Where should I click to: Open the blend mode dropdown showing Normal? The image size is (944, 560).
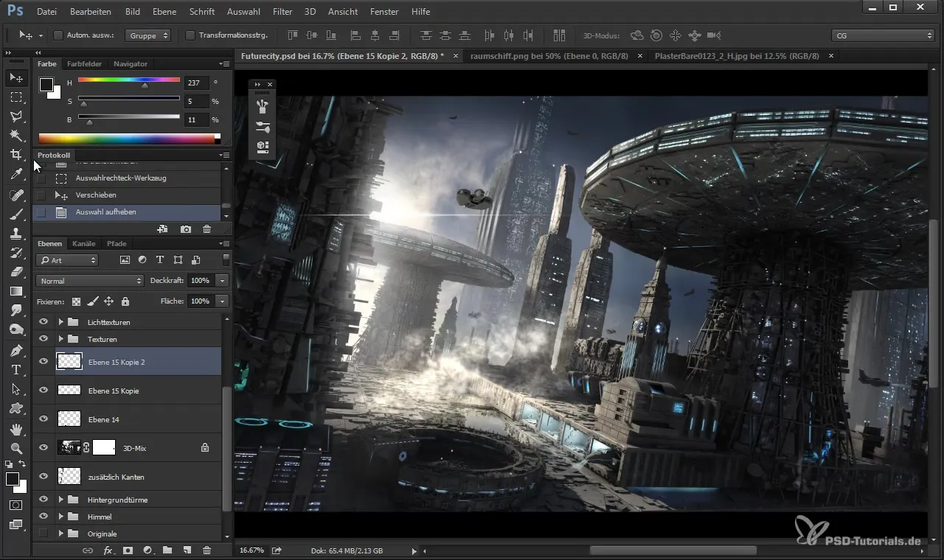[x=89, y=281]
